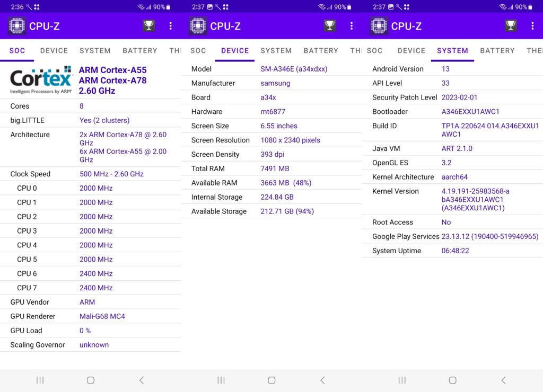Tap the Java VM value 'ART 2.1.0'
This screenshot has height=392, width=543.
[x=457, y=148]
